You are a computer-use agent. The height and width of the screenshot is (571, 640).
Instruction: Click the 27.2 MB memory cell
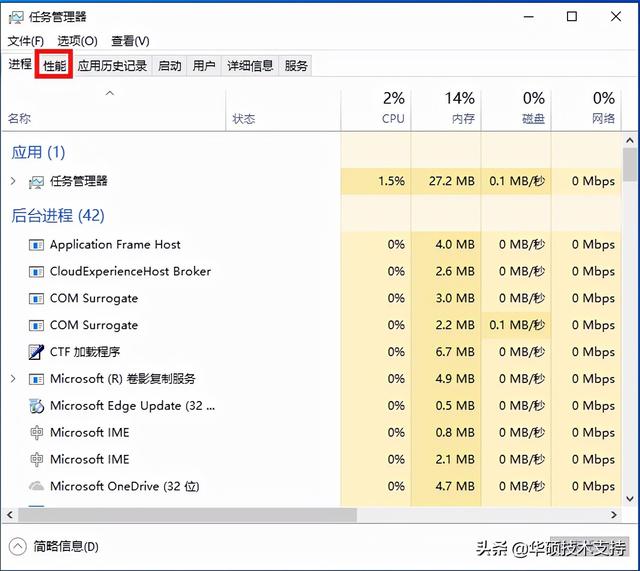tap(446, 181)
